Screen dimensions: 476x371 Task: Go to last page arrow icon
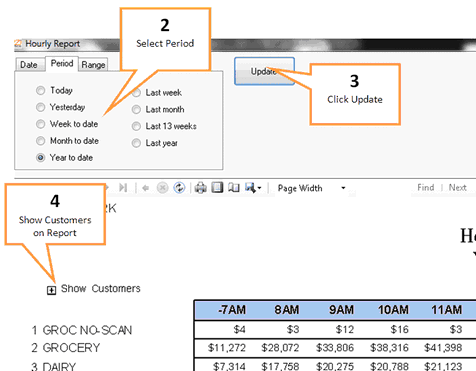point(123,188)
